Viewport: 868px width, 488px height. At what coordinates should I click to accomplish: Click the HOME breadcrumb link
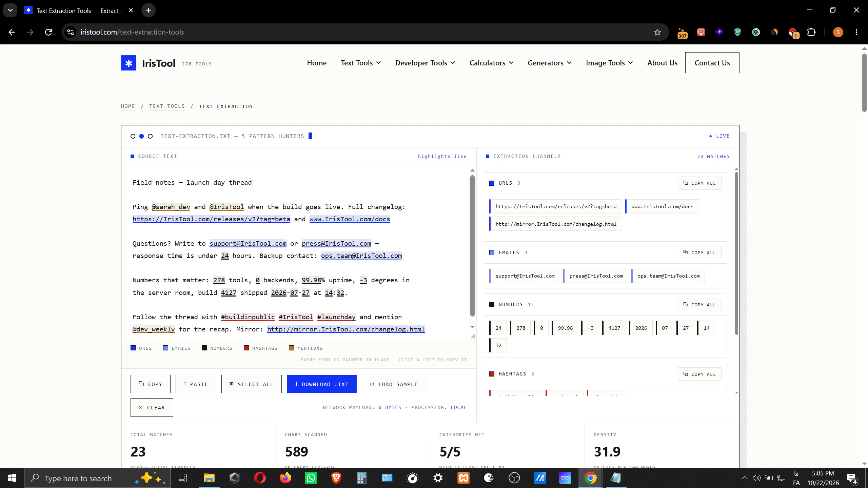click(128, 106)
